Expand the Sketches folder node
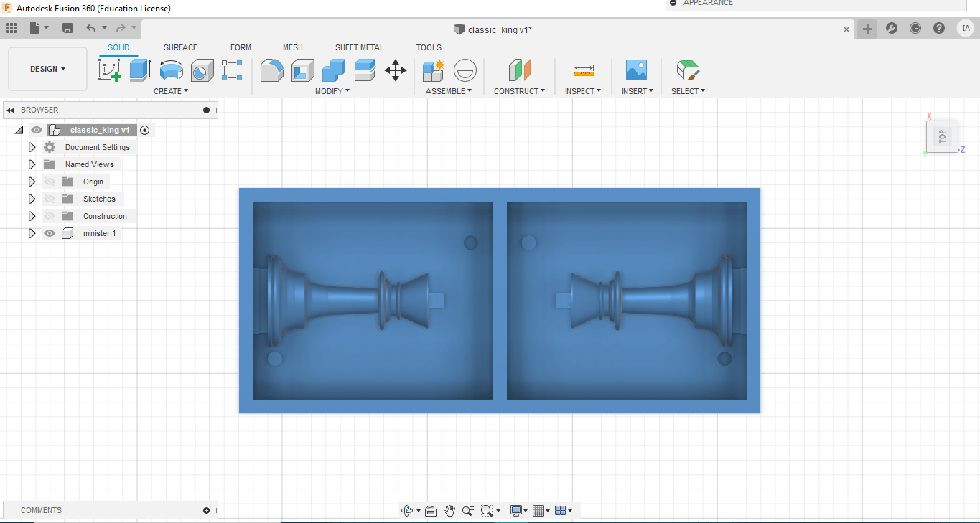Viewport: 980px width, 523px height. 32,199
